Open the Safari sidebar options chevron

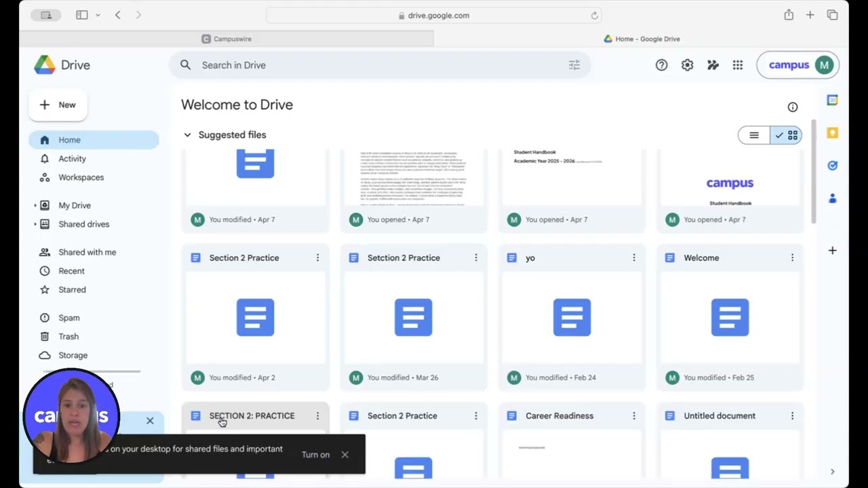(x=98, y=15)
